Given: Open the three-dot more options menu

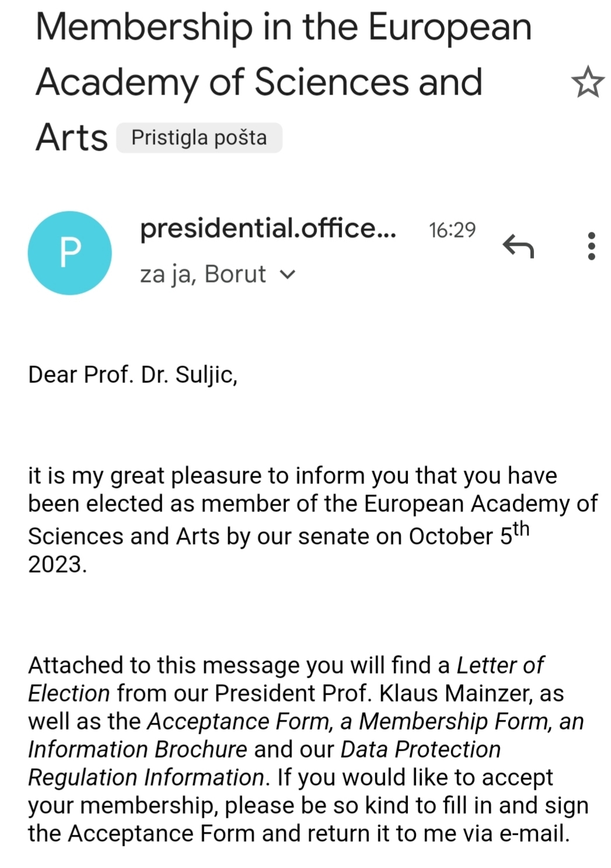Looking at the screenshot, I should coord(591,246).
